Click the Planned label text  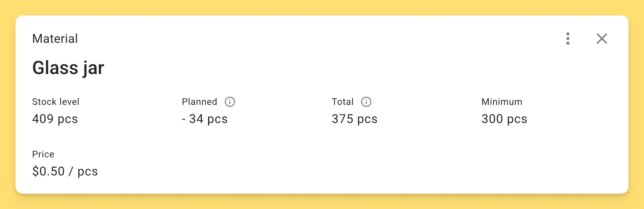click(199, 102)
